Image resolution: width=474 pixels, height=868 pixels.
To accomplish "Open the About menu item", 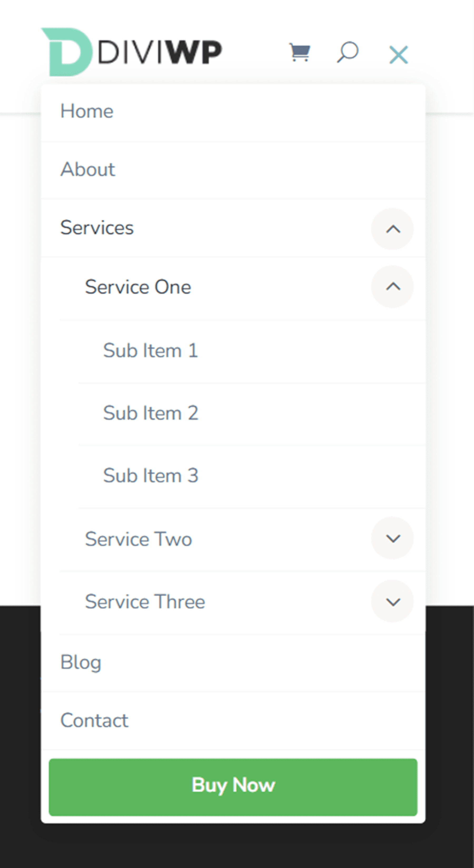I will click(x=88, y=169).
